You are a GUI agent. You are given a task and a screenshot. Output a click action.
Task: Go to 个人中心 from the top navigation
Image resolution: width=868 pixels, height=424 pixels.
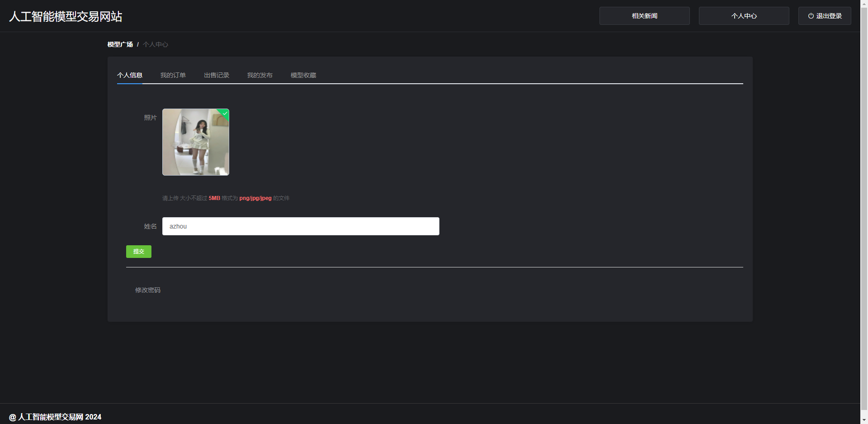point(744,16)
